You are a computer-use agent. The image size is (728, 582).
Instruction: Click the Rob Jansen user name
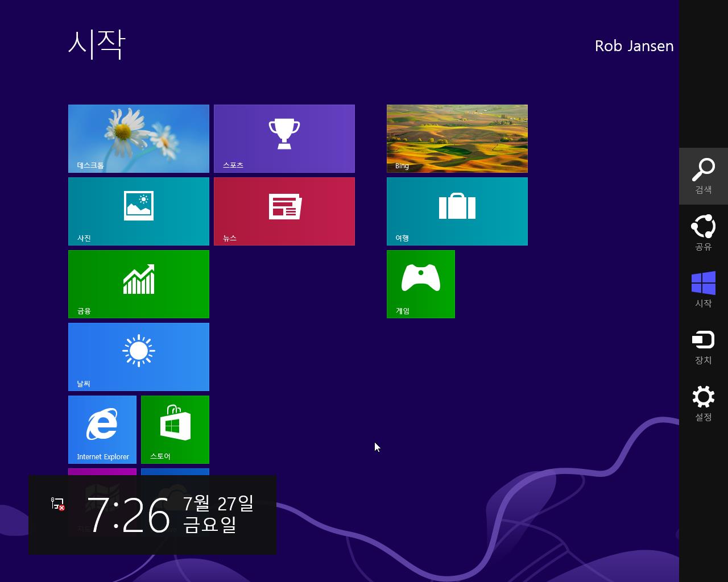coord(634,46)
